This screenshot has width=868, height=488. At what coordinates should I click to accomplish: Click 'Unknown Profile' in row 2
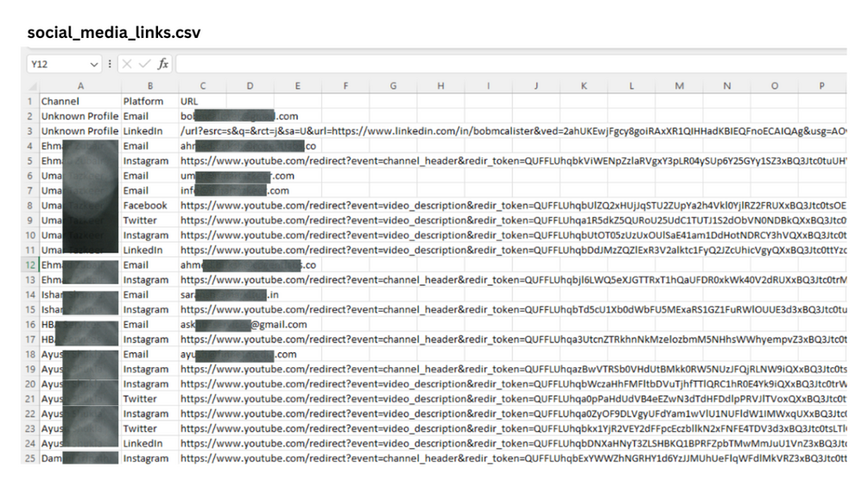click(80, 117)
